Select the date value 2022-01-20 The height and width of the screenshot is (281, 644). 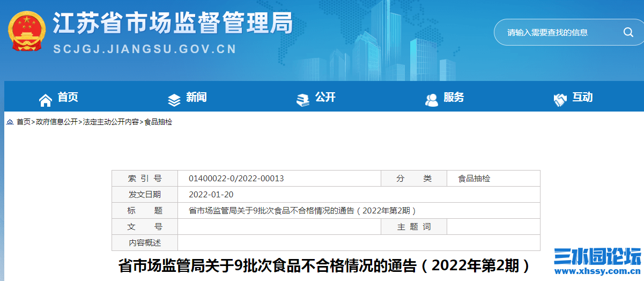click(x=211, y=194)
